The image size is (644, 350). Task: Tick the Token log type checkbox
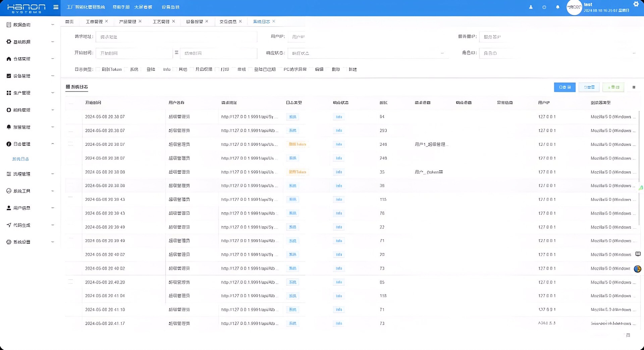(x=98, y=69)
